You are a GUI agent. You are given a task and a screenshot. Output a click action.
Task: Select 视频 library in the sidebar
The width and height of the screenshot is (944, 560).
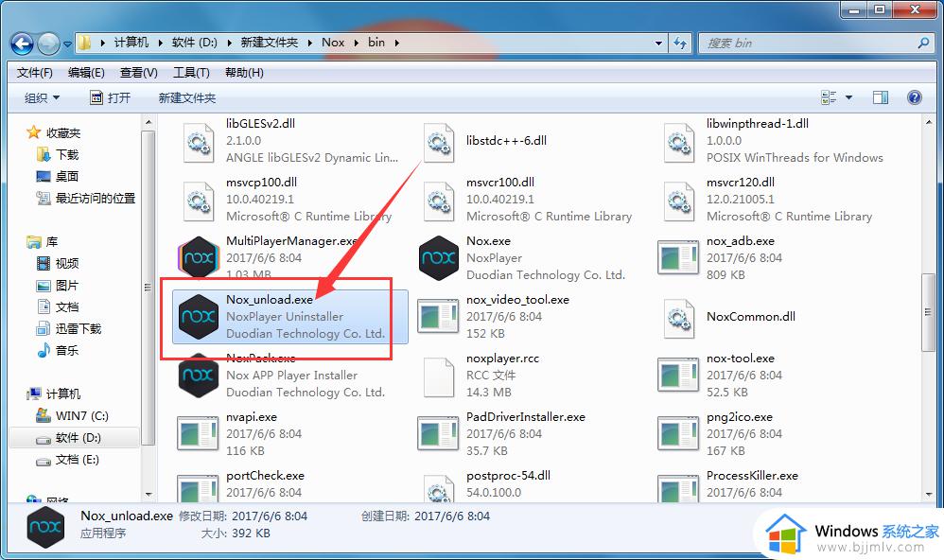[x=67, y=263]
